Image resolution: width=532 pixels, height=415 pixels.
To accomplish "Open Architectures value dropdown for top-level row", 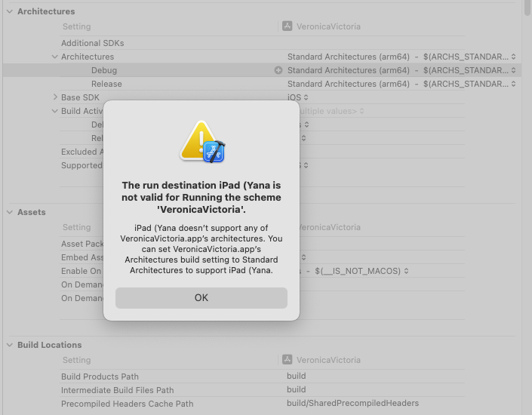I will pos(514,57).
